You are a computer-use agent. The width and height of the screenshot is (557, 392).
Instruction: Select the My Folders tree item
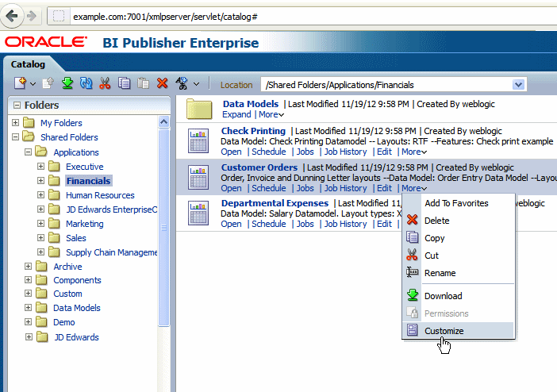pos(61,123)
